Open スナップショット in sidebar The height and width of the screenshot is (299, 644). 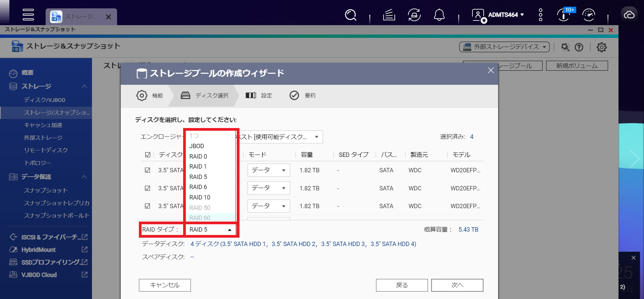(46, 190)
